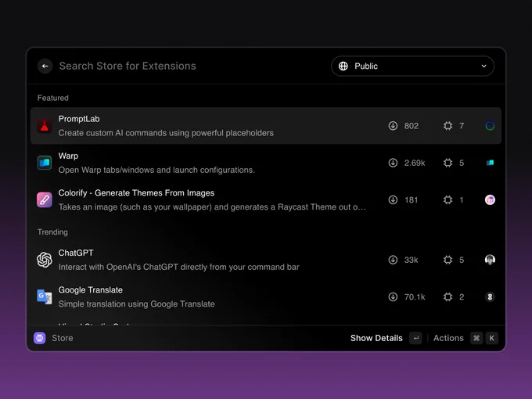The width and height of the screenshot is (532, 399).
Task: Select the ChatGPT logo icon
Action: click(x=45, y=260)
